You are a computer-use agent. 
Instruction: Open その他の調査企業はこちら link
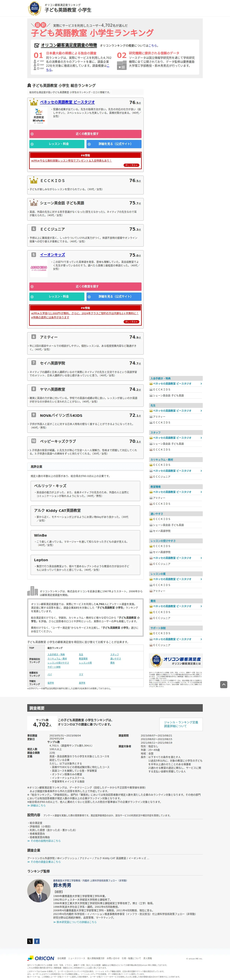44,862
